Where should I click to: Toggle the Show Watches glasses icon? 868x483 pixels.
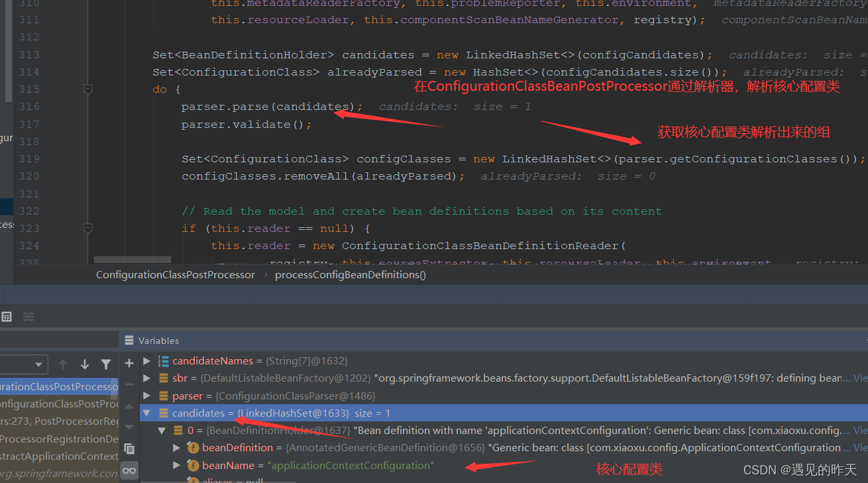click(x=129, y=470)
